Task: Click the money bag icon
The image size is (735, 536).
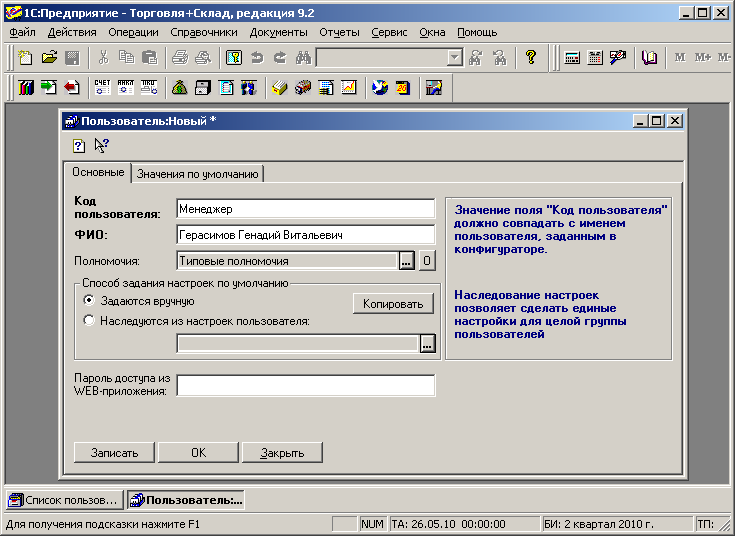Action: point(180,87)
